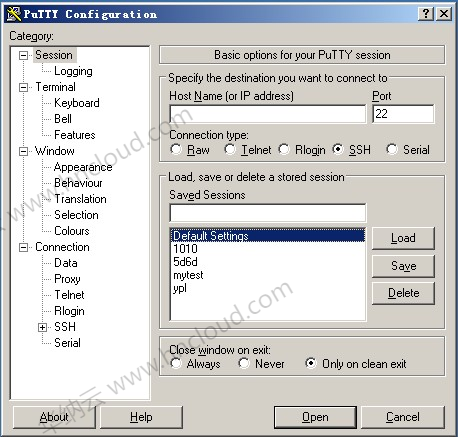
Task: Click the Cancel button
Action: click(403, 417)
